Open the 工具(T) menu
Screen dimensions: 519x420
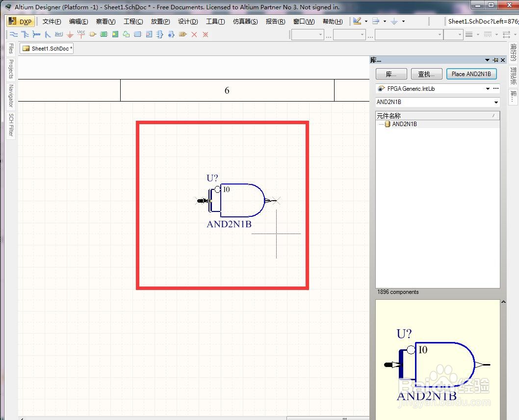click(215, 22)
